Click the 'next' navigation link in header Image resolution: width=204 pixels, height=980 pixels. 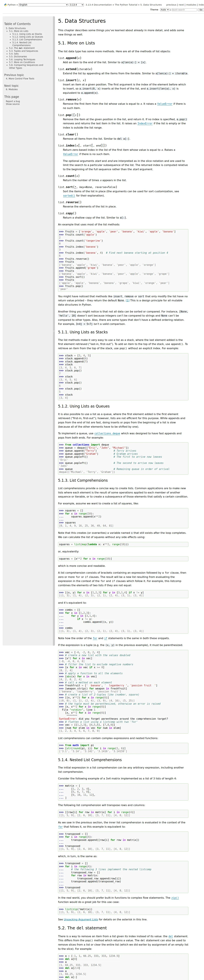(x=181, y=5)
